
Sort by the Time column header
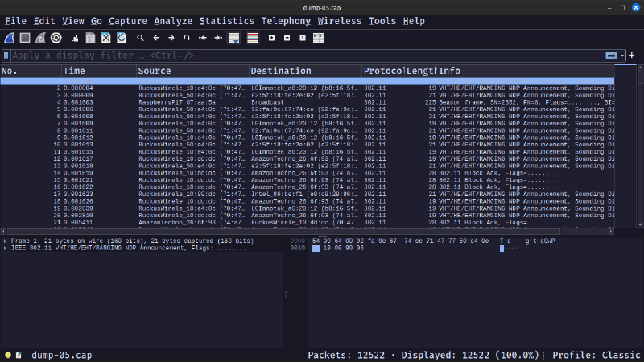[99, 71]
